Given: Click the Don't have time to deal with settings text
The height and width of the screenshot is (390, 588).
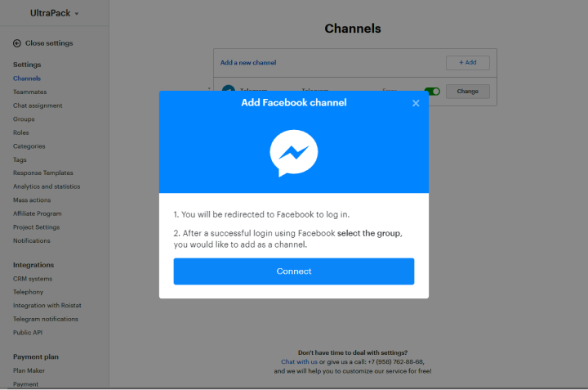Looking at the screenshot, I should (353, 353).
